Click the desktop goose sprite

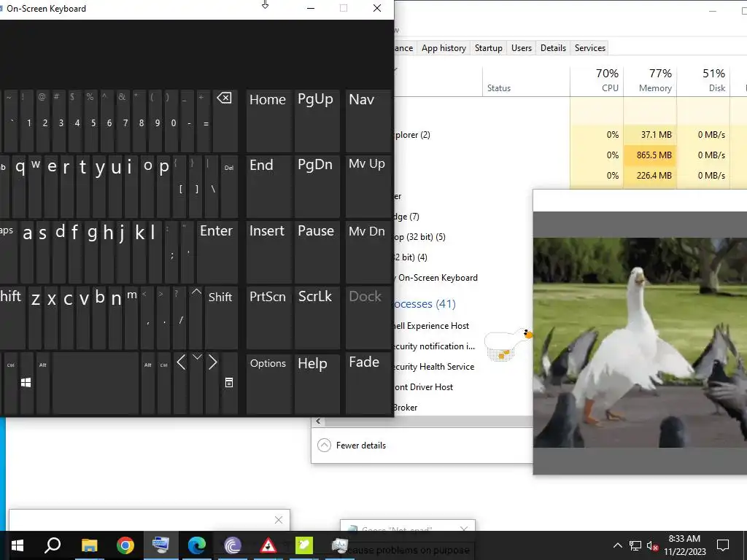(x=508, y=345)
